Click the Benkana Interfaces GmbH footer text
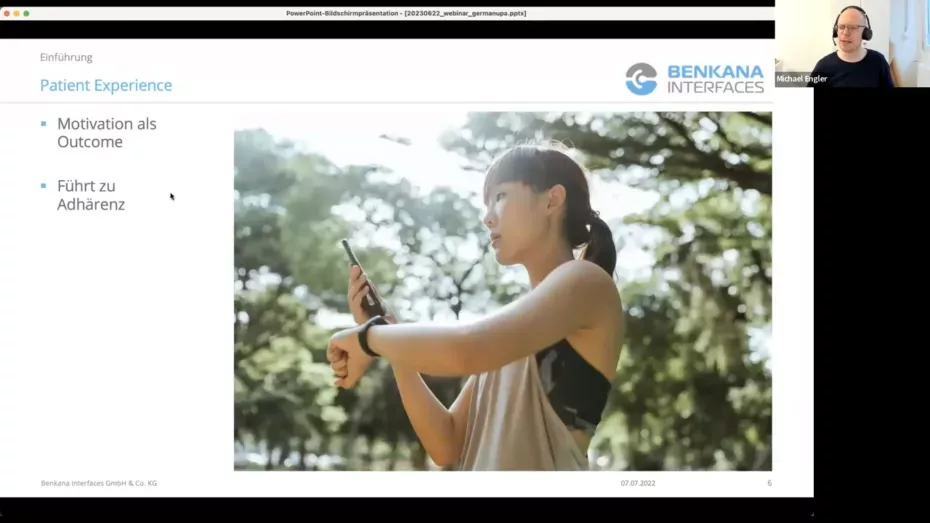This screenshot has width=930, height=523. click(99, 483)
